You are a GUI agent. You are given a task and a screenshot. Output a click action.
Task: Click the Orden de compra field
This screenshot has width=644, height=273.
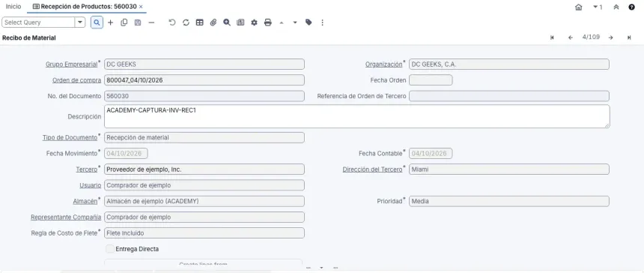204,80
